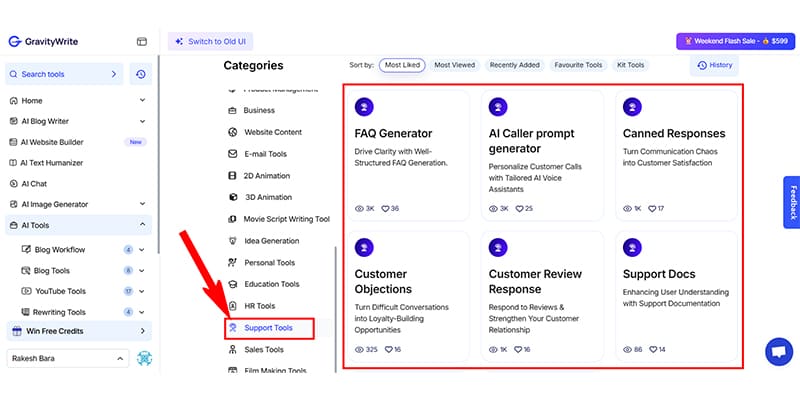Select the HR Tools category
800x400 pixels.
[252, 306]
